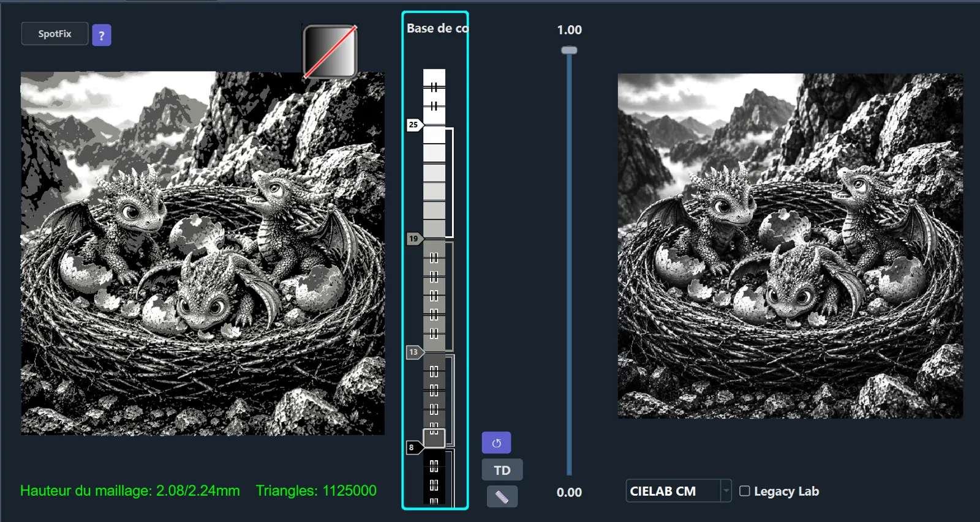Select the layer marker labeled 19
Viewport: 980px width, 522px height.
coord(414,239)
